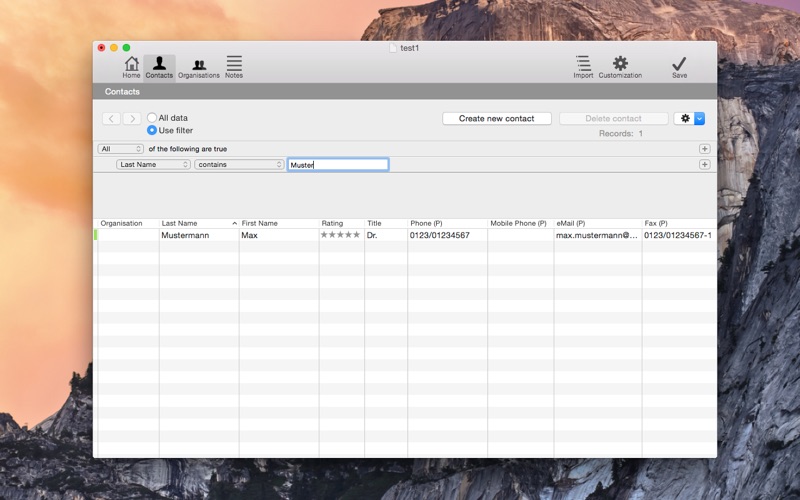Open the Home toolbar icon
The width and height of the screenshot is (800, 500).
coord(131,67)
